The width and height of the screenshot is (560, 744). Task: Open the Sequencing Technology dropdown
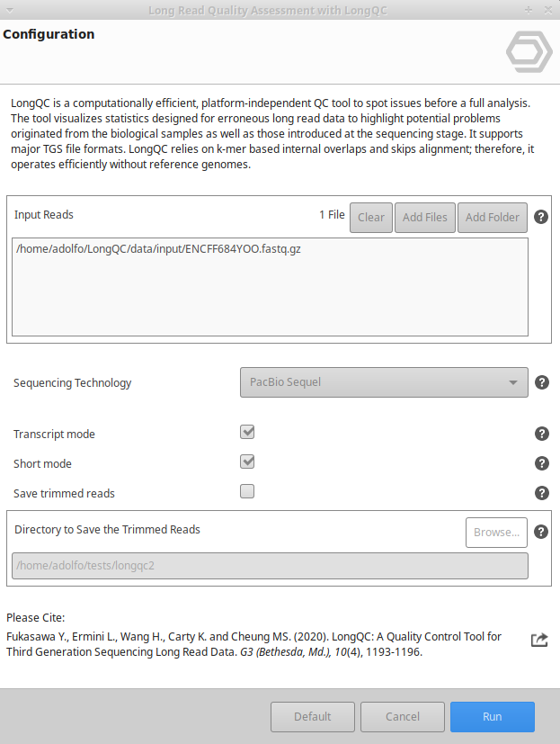[383, 382]
